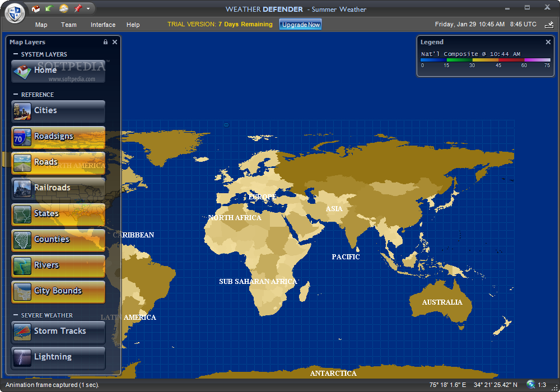Click the green back arrow icon
Image resolution: width=560 pixels, height=392 pixels.
point(49,8)
